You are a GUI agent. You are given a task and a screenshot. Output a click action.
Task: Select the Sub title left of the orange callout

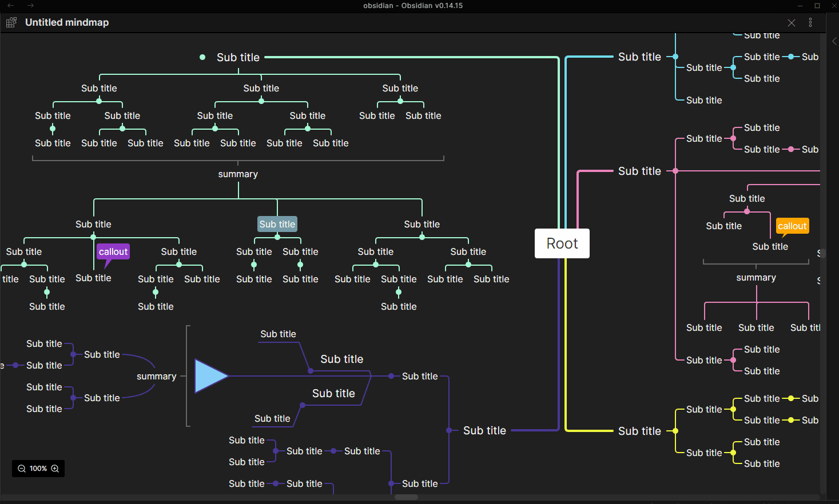click(723, 226)
